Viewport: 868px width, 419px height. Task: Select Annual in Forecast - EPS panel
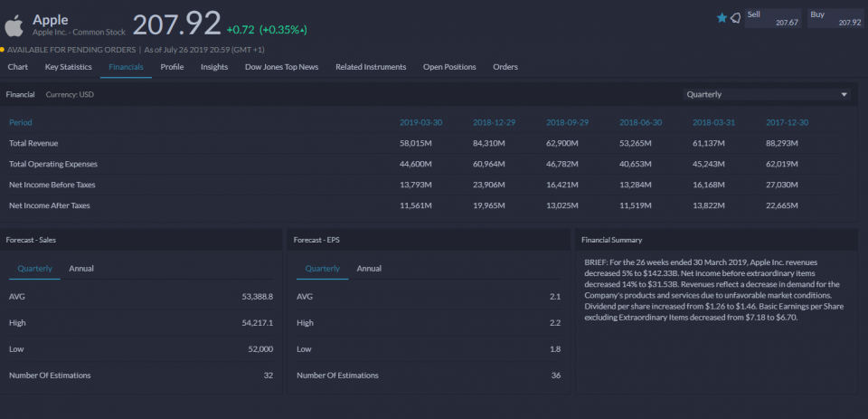coord(369,269)
